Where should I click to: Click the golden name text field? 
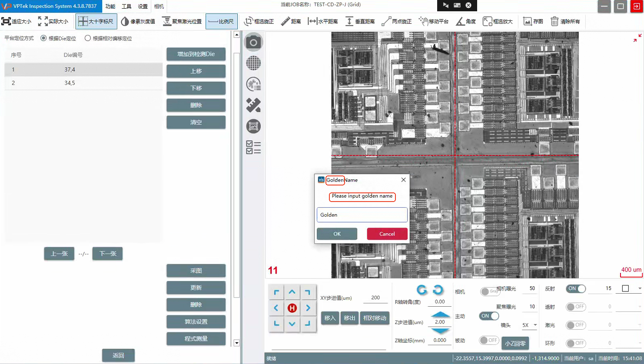[362, 215]
